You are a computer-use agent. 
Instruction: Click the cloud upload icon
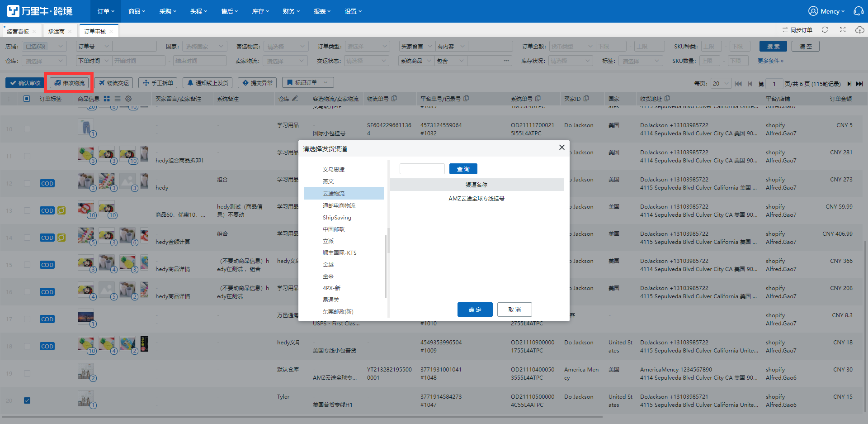coord(860,30)
